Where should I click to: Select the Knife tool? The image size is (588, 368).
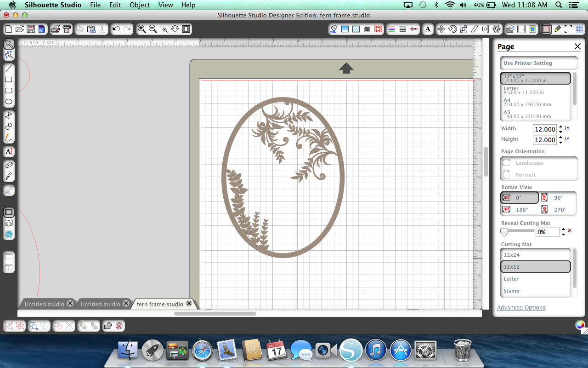9,176
